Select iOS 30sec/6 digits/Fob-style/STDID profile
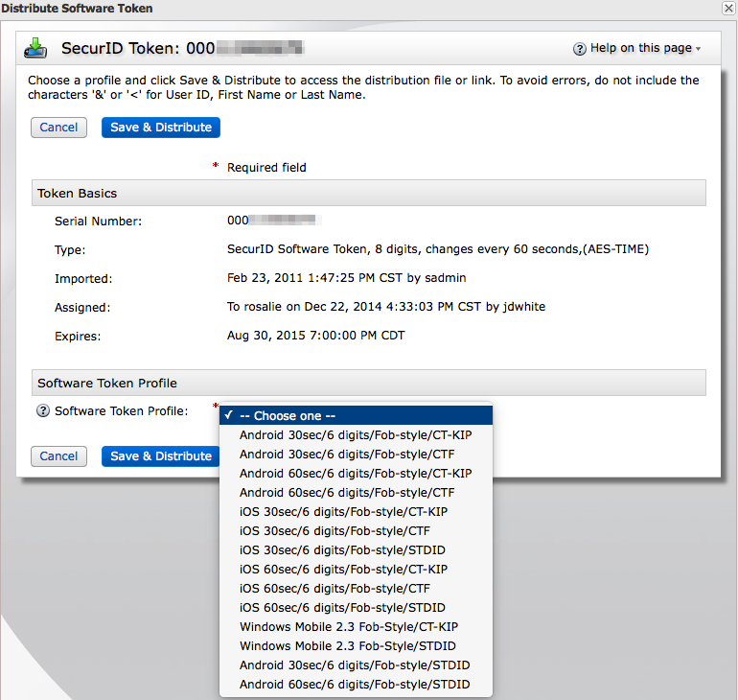The image size is (738, 700). [356, 549]
